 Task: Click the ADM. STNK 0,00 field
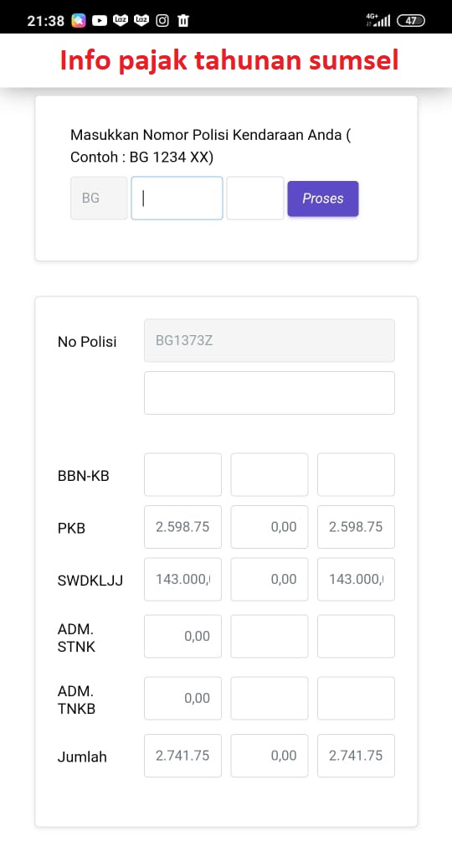click(182, 637)
